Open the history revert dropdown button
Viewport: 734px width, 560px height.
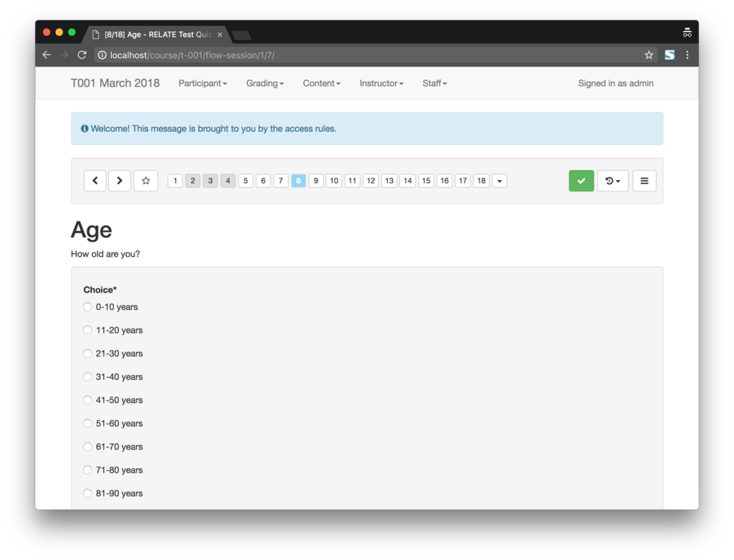click(x=612, y=181)
